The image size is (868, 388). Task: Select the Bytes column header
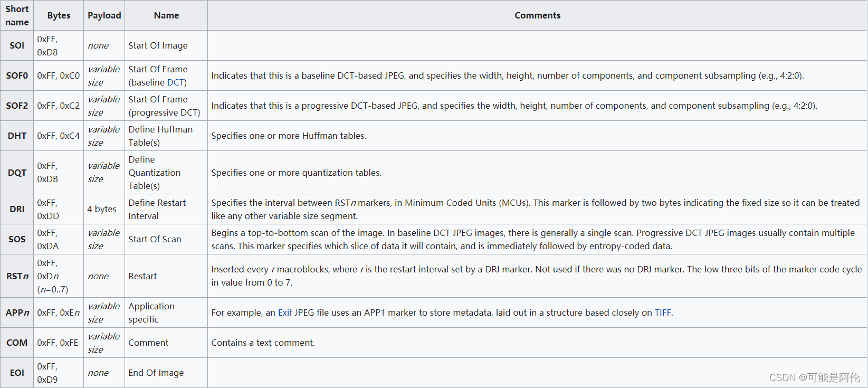click(x=59, y=15)
